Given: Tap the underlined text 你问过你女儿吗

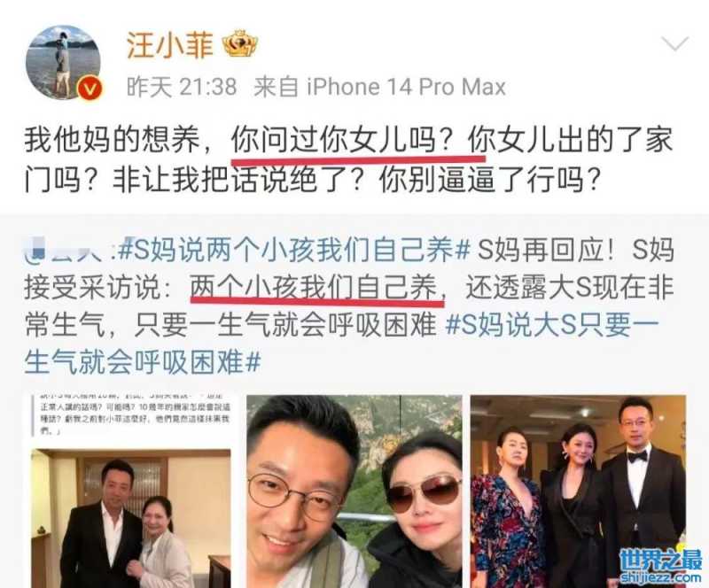Looking at the screenshot, I should pos(333,140).
